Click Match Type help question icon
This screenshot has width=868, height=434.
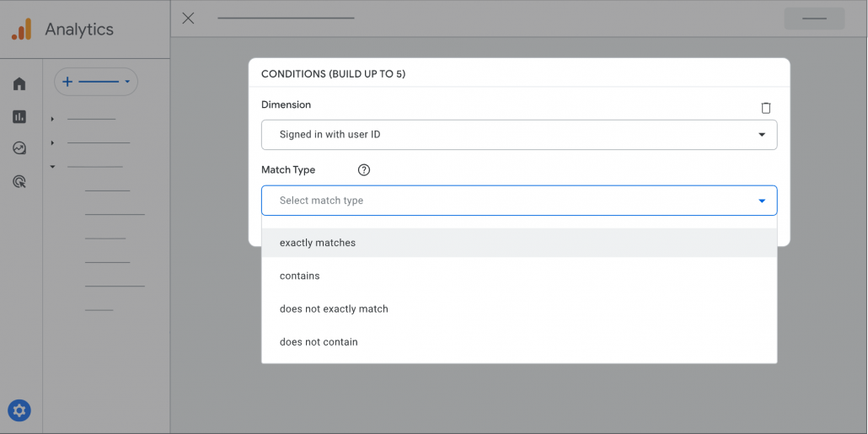tap(364, 170)
